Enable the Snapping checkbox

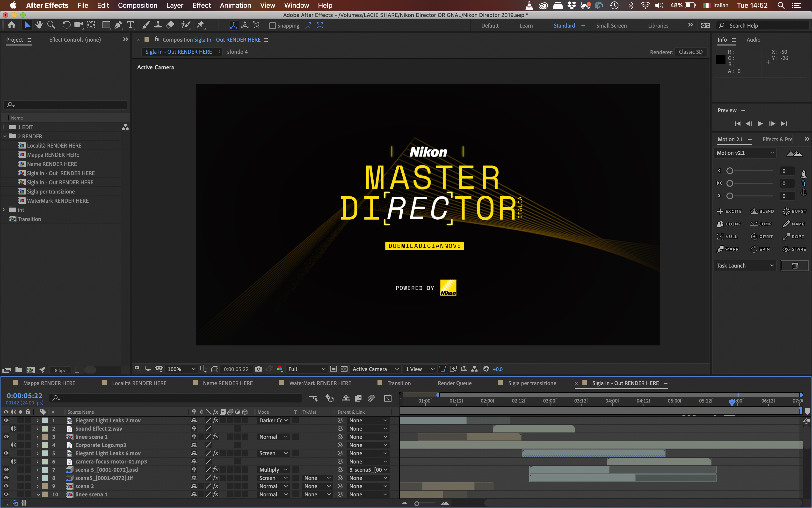pos(272,26)
